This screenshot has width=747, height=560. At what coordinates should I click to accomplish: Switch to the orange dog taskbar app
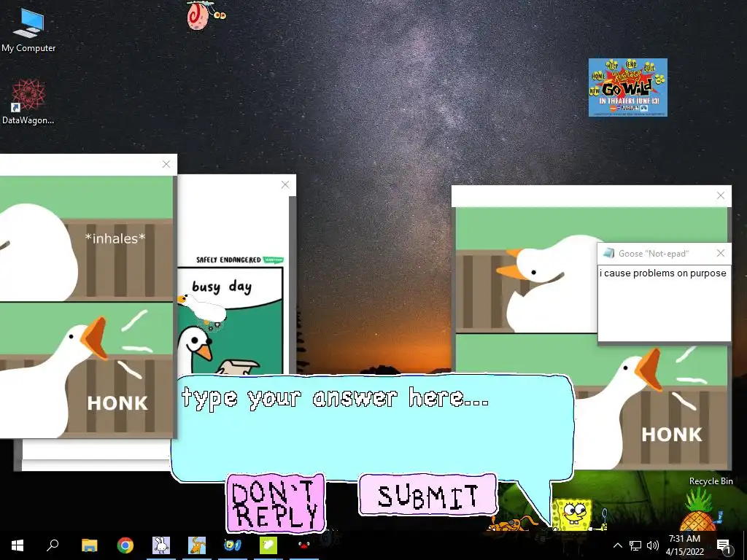tap(197, 545)
